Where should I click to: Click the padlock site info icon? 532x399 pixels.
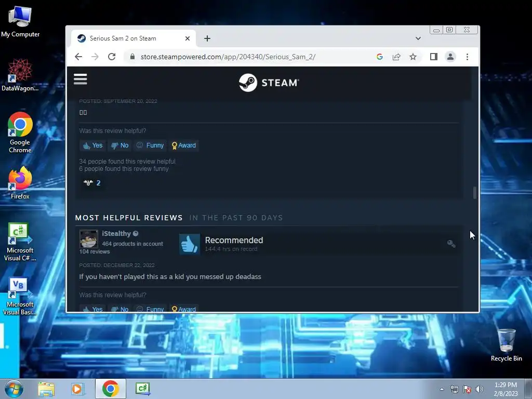[x=132, y=57]
